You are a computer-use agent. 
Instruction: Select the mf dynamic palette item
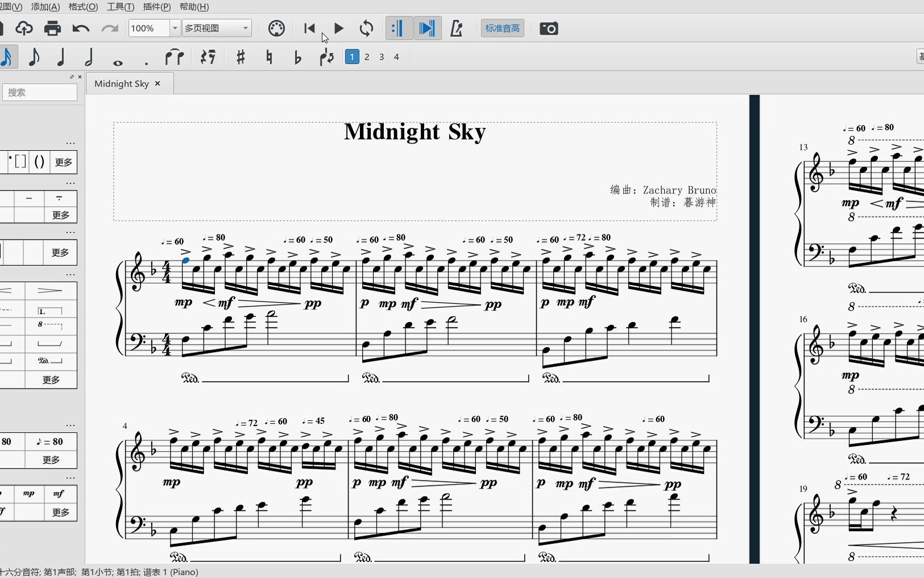pyautogui.click(x=59, y=494)
